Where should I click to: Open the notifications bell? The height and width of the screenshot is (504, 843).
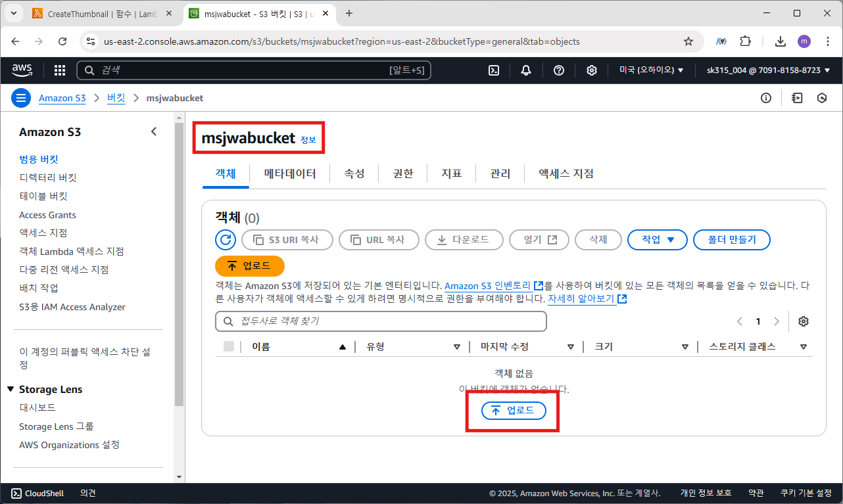(526, 70)
